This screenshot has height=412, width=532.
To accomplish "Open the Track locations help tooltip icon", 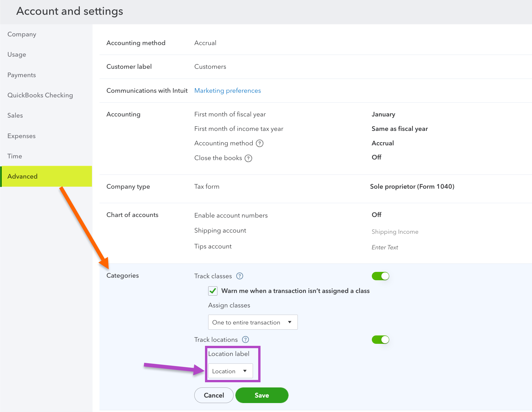I will tap(245, 340).
